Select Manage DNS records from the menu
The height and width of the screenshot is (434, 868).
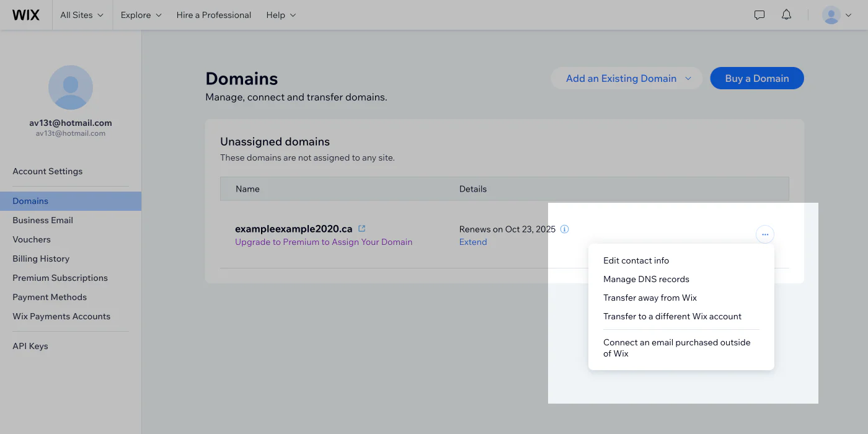click(x=646, y=279)
